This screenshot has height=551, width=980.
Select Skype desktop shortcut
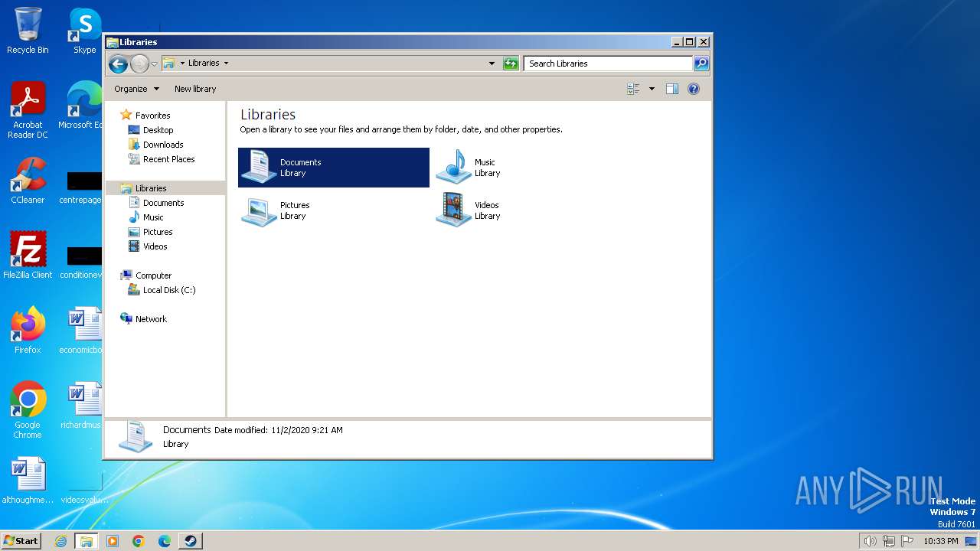coord(85,31)
